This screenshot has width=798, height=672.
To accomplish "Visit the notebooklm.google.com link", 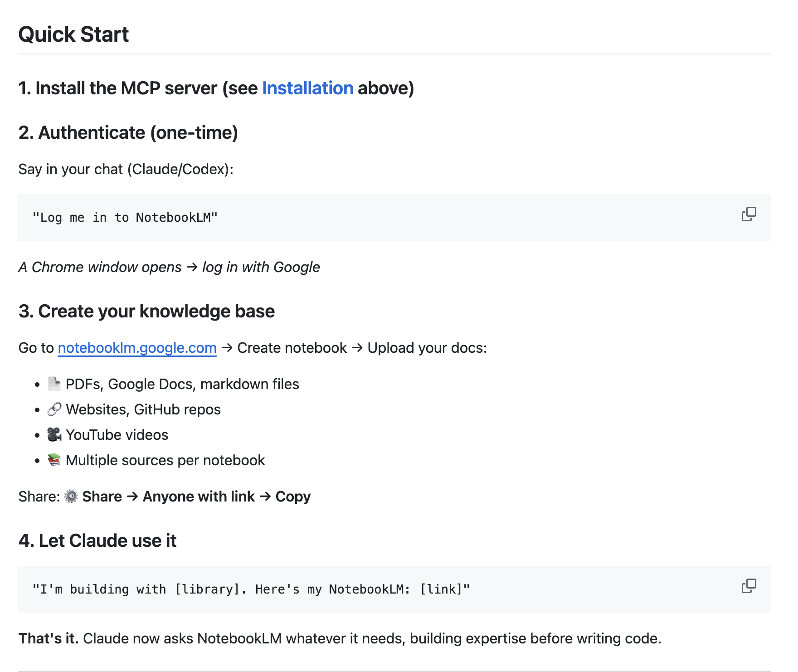I will pyautogui.click(x=137, y=348).
